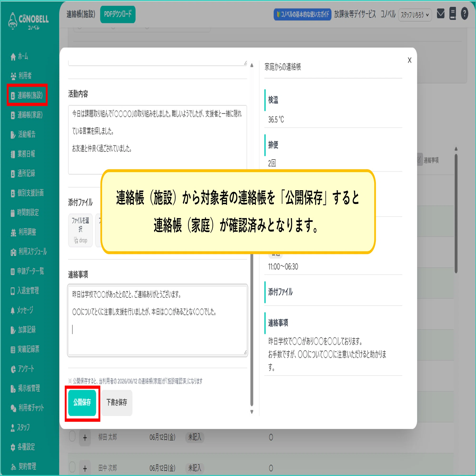Open 連絡帳(家庭) in the sidebar
Viewport: 476px width, 476px height.
27,115
